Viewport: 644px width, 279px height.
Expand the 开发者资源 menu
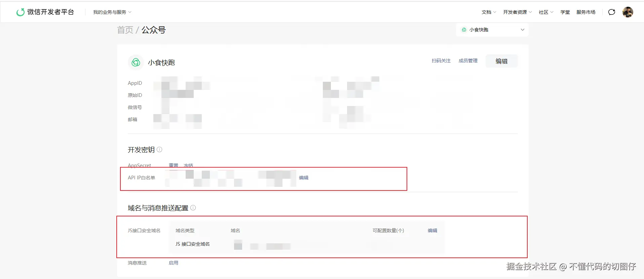517,12
